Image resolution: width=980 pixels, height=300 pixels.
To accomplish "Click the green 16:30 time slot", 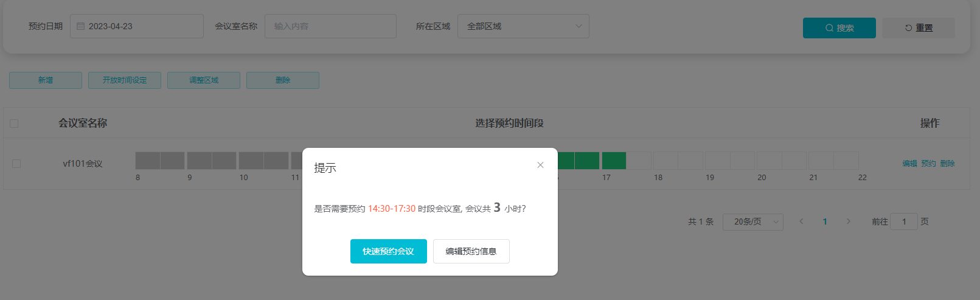I will [587, 161].
